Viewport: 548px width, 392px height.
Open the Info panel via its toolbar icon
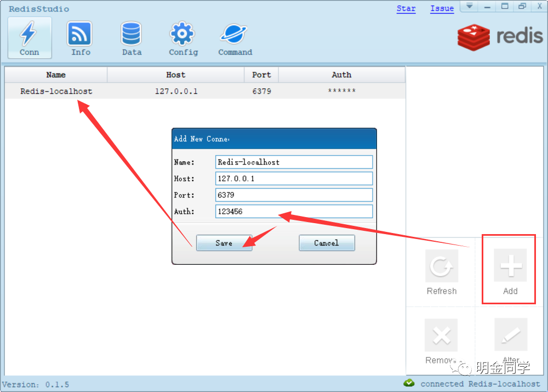click(x=80, y=37)
